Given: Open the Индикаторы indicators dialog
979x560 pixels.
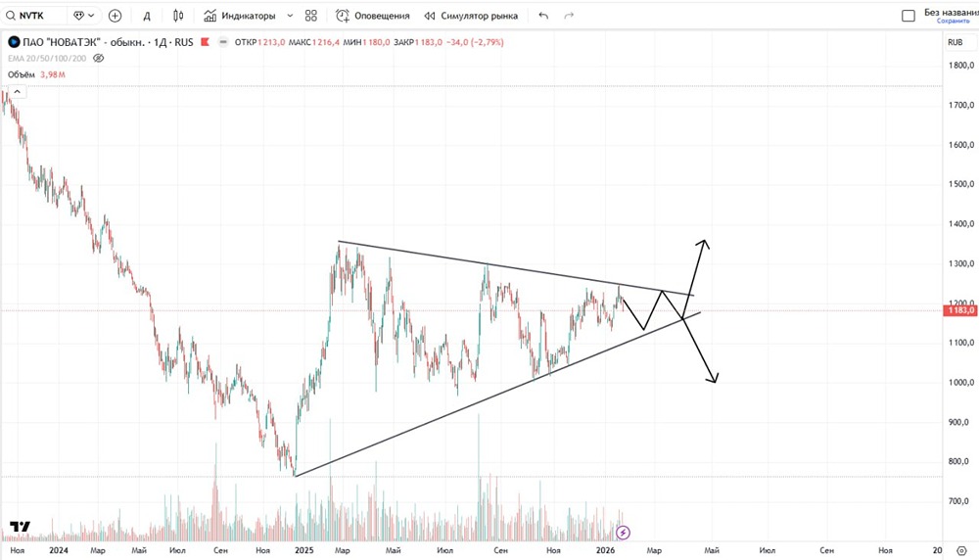Looking at the screenshot, I should (240, 16).
